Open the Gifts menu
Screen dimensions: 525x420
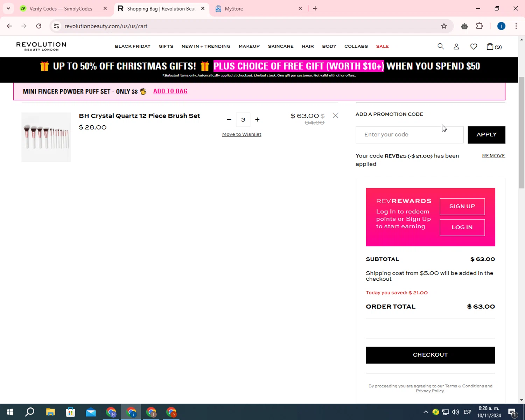coord(166,46)
